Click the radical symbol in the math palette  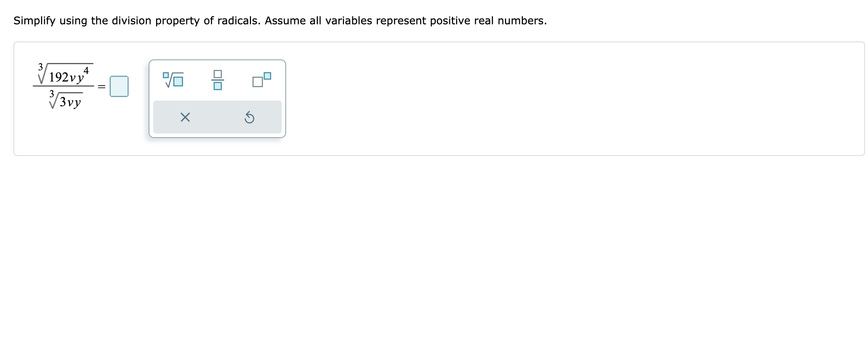(x=173, y=80)
